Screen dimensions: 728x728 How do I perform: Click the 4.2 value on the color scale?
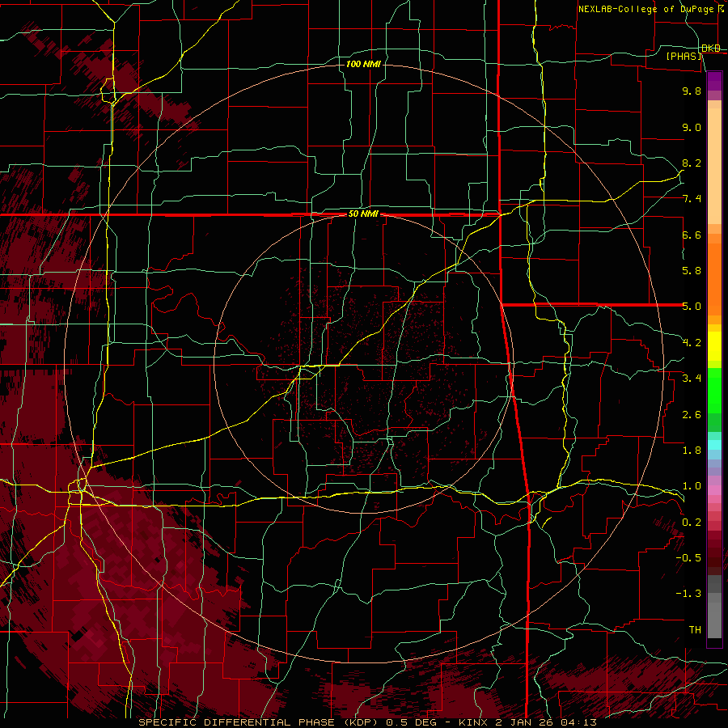click(692, 343)
